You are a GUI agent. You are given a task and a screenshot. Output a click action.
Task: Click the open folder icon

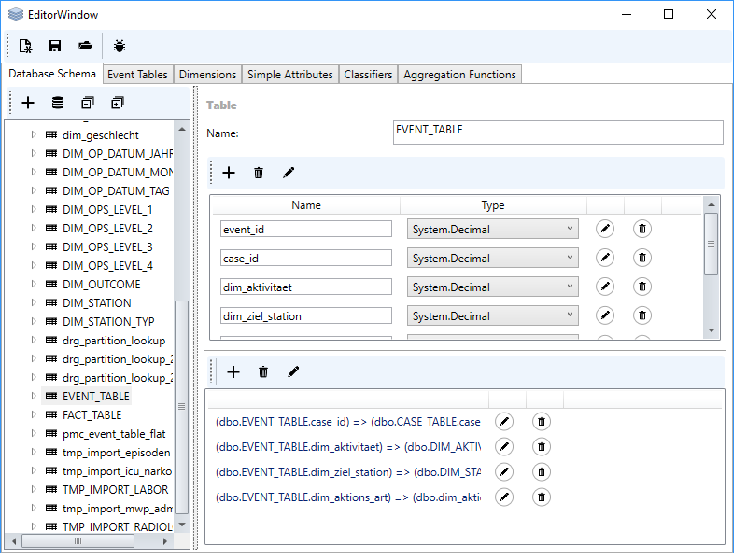(x=85, y=45)
